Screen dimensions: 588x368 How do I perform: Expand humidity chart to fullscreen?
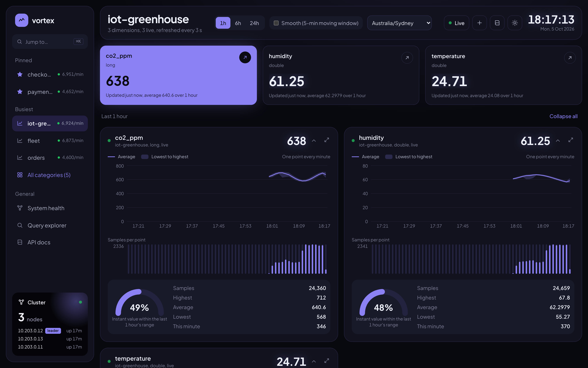coord(571,140)
